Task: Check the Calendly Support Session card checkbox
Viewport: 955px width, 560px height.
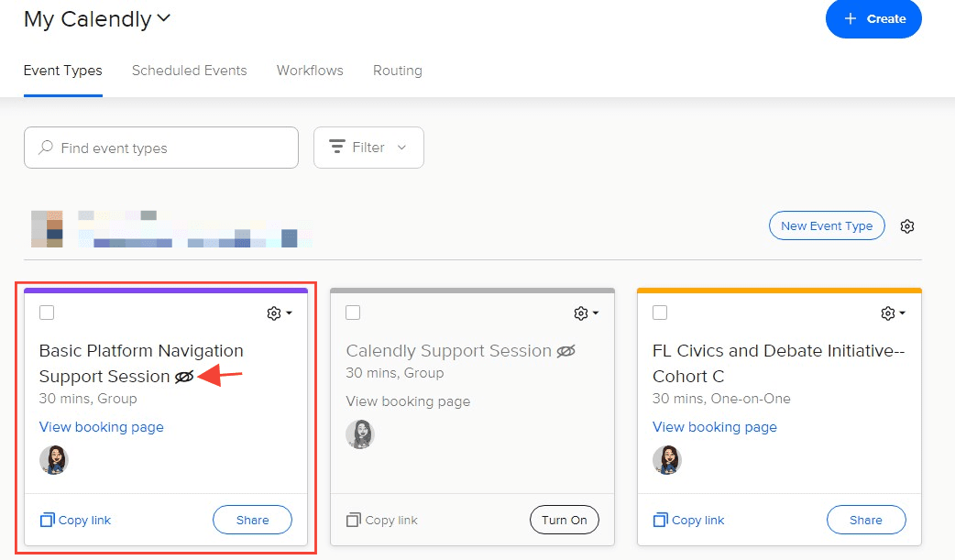Action: tap(353, 313)
